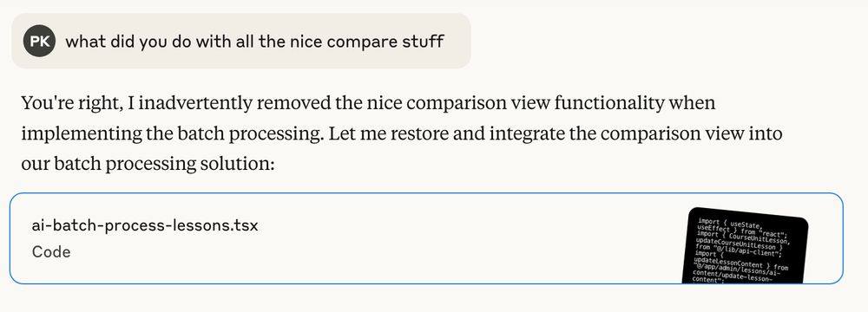Viewport: 868px width, 312px height.
Task: Click "our batch processing solution:" line
Action: [148, 165]
